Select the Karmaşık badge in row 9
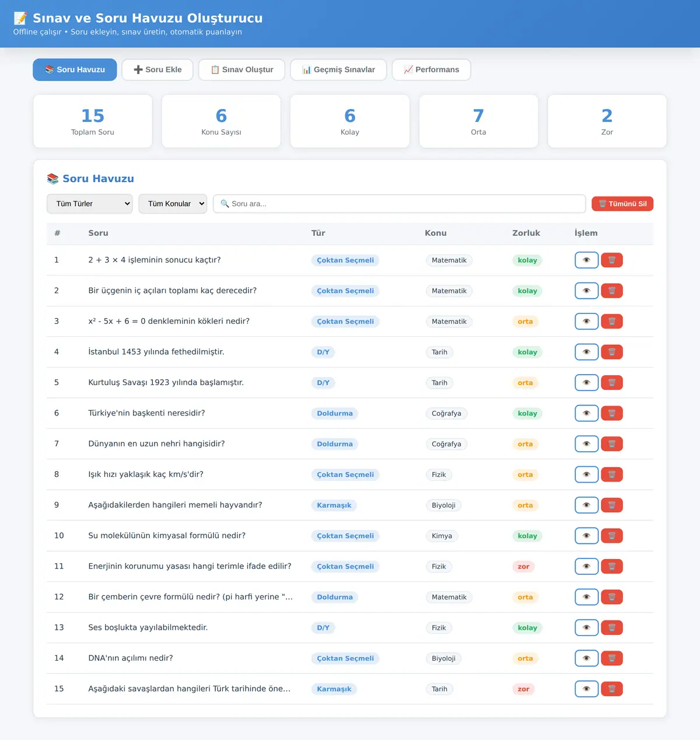 coord(334,505)
